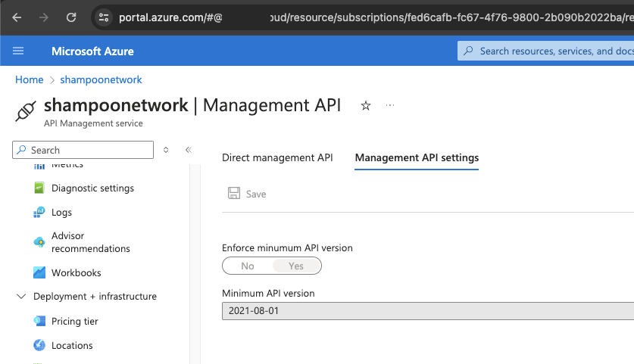634x364 pixels.
Task: Open the Azure portal hamburger menu
Action: point(18,51)
